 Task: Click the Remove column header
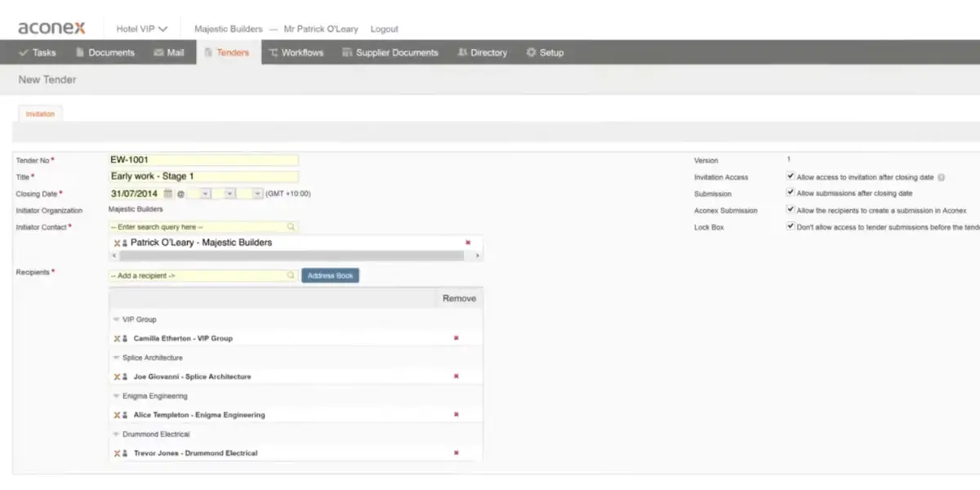(x=459, y=298)
